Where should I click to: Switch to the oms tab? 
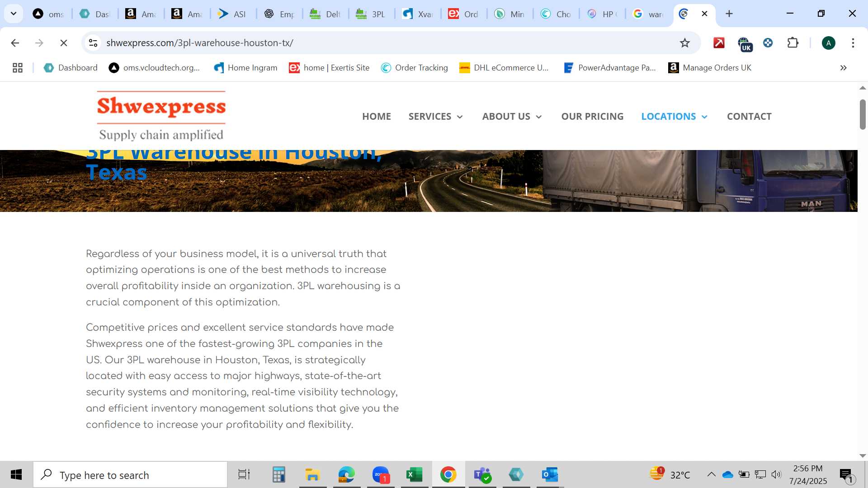(x=49, y=14)
